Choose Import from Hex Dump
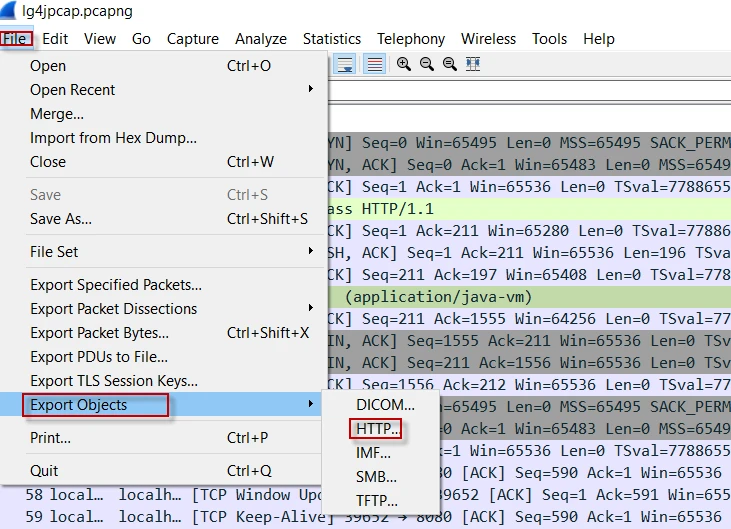The image size is (731, 529). [113, 138]
